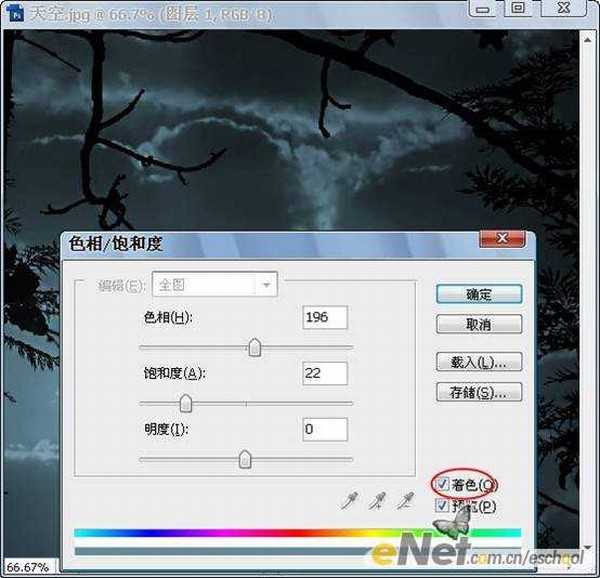Image resolution: width=600 pixels, height=578 pixels.
Task: Pick the first eyedropper tool
Action: click(x=347, y=499)
